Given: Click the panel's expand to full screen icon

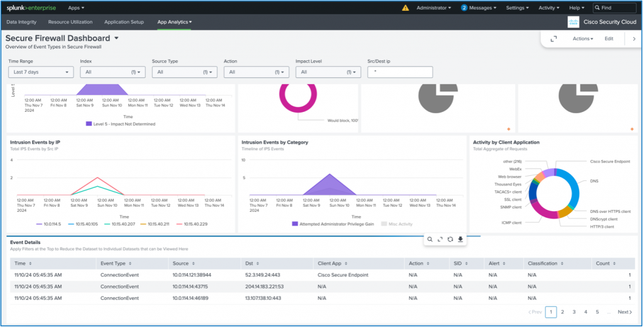Looking at the screenshot, I should point(440,239).
